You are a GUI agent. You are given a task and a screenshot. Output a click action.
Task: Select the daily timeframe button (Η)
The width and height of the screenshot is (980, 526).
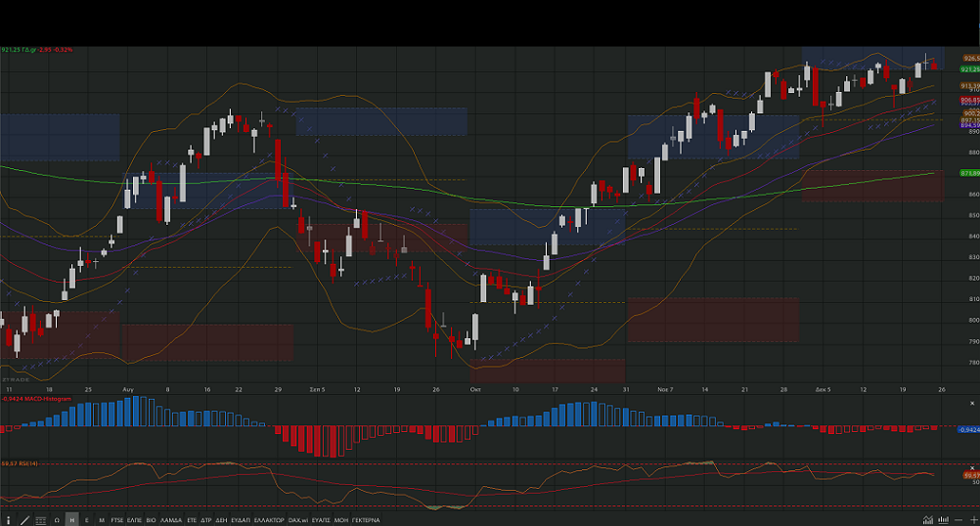click(71, 520)
